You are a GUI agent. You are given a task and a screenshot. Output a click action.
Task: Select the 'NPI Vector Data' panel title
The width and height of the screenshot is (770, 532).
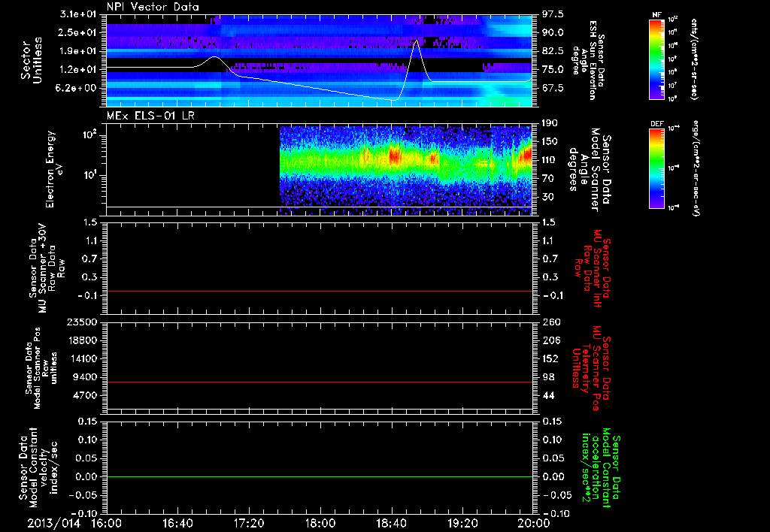pyautogui.click(x=153, y=7)
